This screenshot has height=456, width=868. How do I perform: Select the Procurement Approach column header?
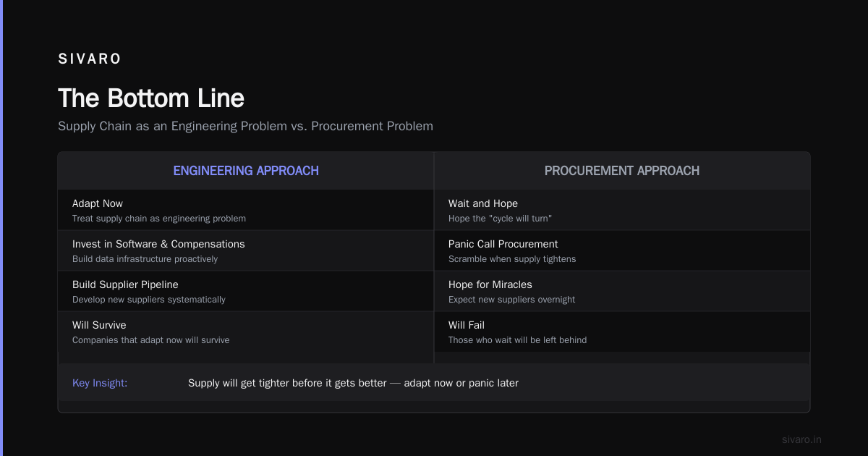click(x=622, y=171)
